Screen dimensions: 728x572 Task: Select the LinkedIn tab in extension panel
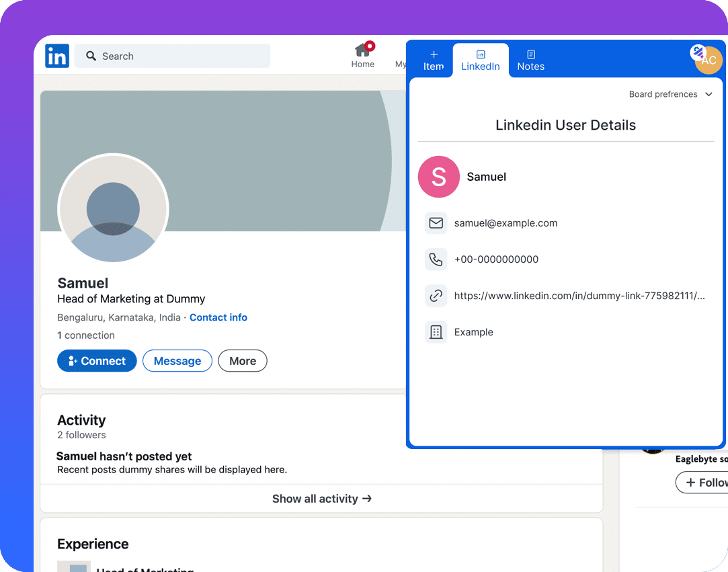(x=481, y=60)
